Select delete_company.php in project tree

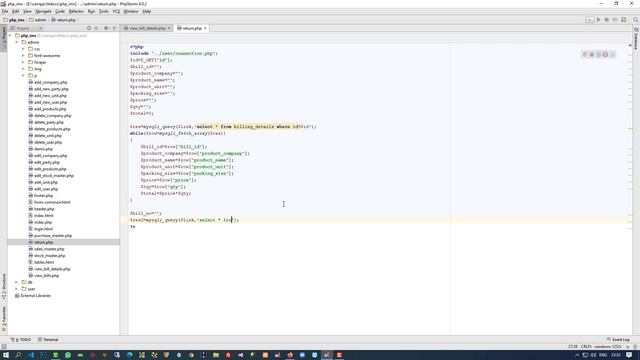point(49,116)
